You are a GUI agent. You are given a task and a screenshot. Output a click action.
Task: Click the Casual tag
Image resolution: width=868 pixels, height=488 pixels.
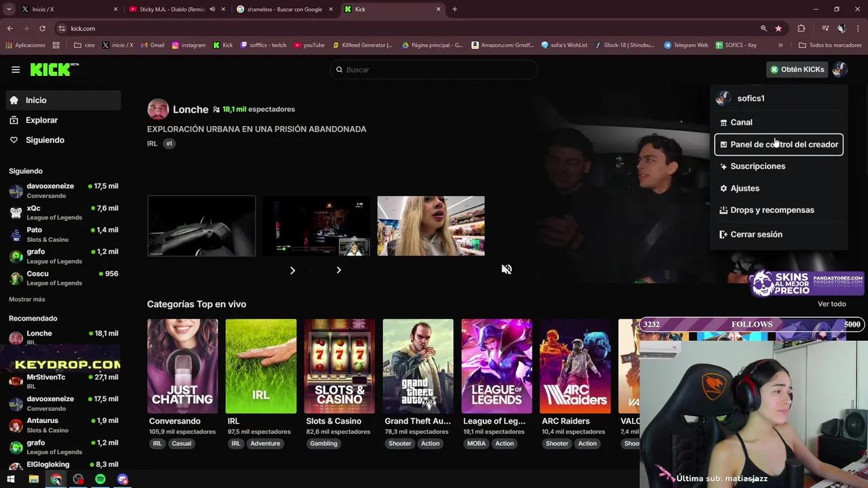[x=181, y=443]
